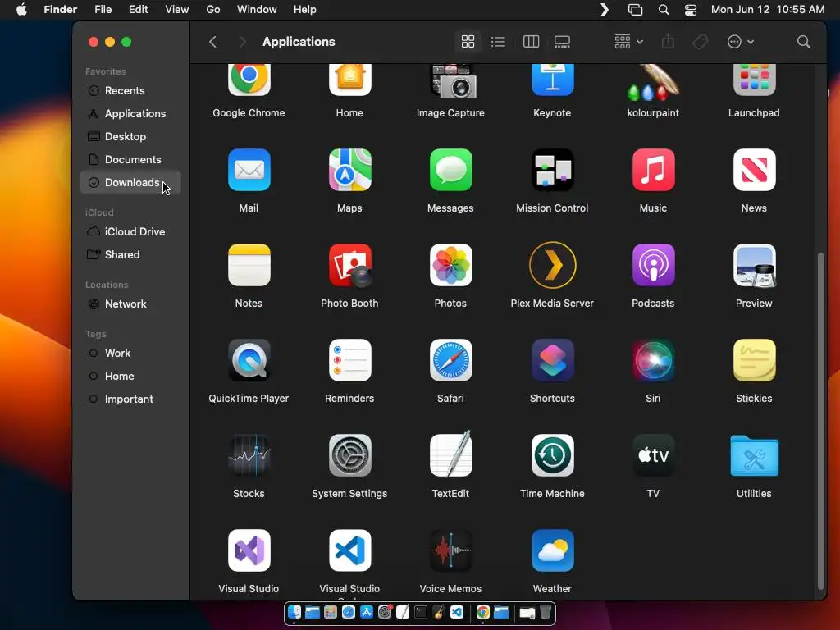Click the Share button in toolbar
Image resolution: width=840 pixels, height=630 pixels.
coord(668,42)
